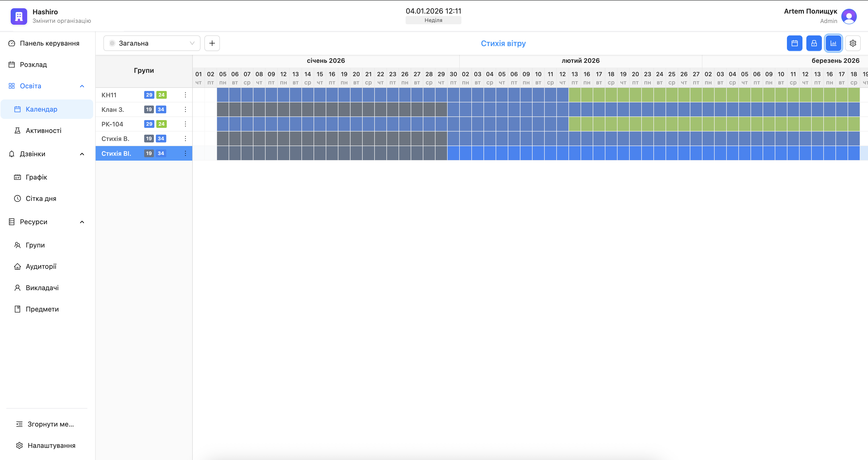Collapse the Освіта menu section
Image resolution: width=868 pixels, height=460 pixels.
(82, 86)
